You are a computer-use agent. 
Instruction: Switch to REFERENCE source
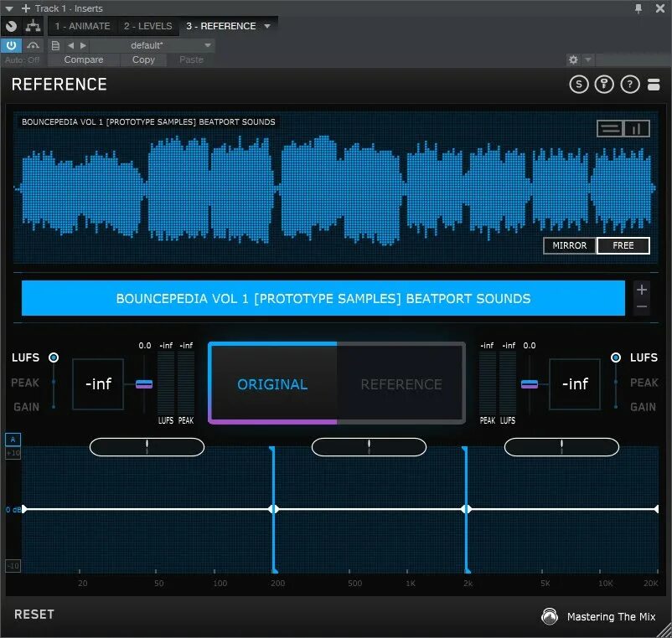401,384
